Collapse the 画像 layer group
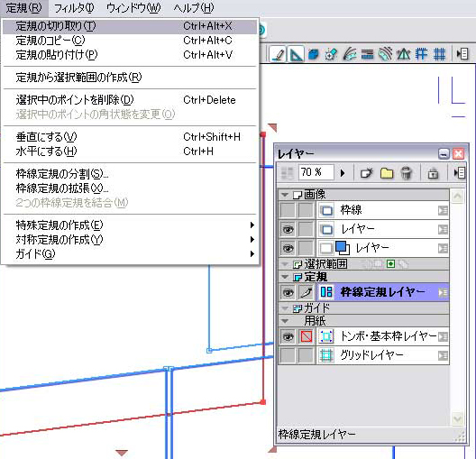 tap(285, 195)
